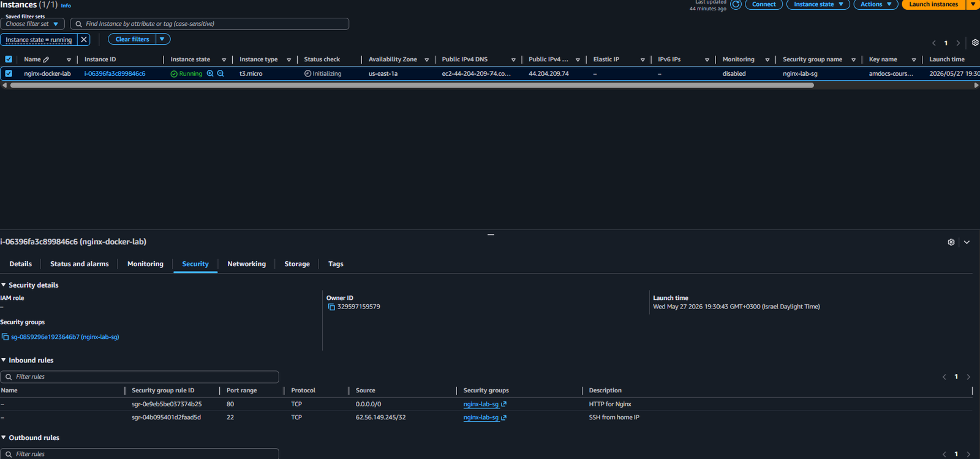Image resolution: width=980 pixels, height=459 pixels.
Task: Sort by the Public IPv4 DNS column
Action: 513,60
